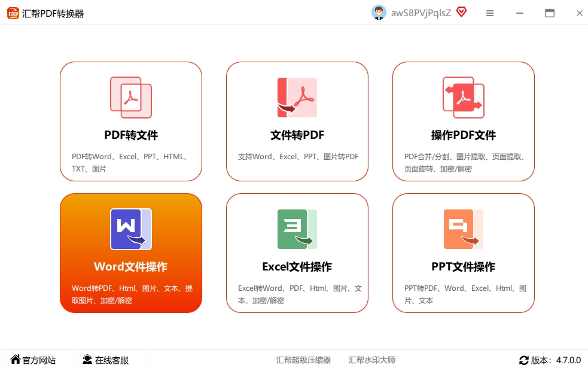Click the username awS8PVjPqlsZ
This screenshot has height=368, width=588.
click(421, 13)
